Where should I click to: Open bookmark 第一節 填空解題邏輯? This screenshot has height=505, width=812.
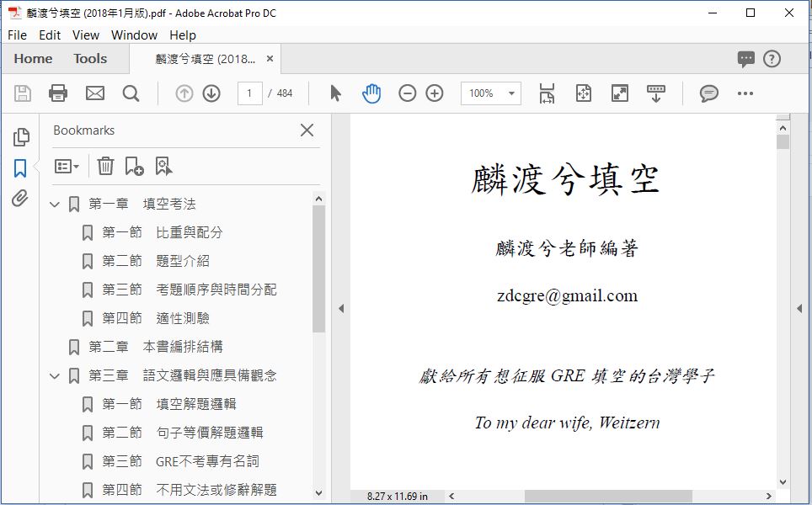pos(168,404)
